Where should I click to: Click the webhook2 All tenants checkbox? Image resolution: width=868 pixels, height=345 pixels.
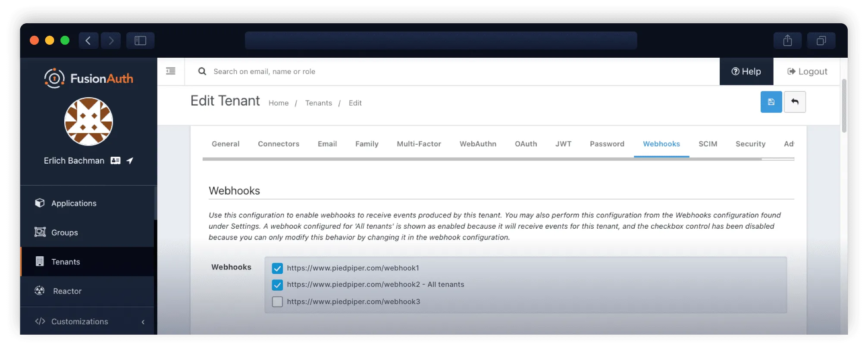[277, 285]
